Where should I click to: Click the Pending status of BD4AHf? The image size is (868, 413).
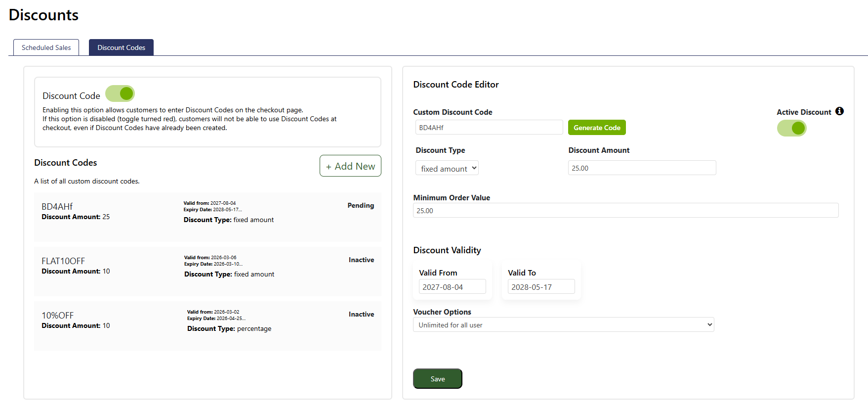361,205
